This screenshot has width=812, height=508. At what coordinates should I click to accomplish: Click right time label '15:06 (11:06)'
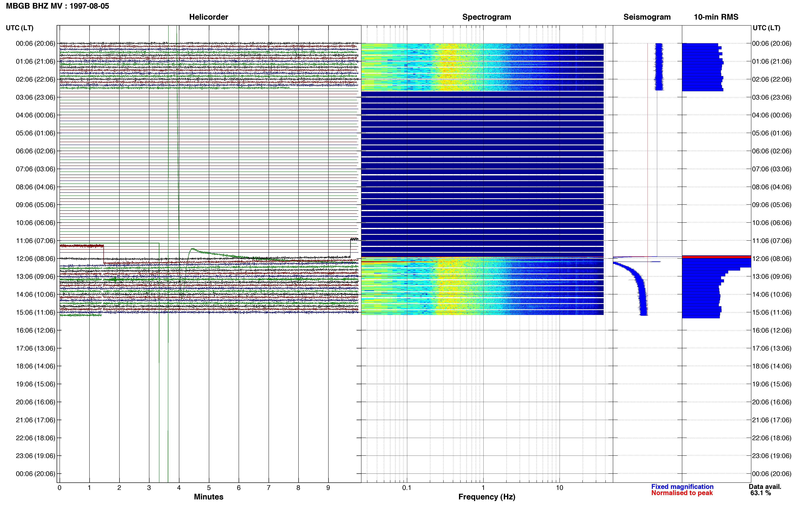click(x=772, y=313)
